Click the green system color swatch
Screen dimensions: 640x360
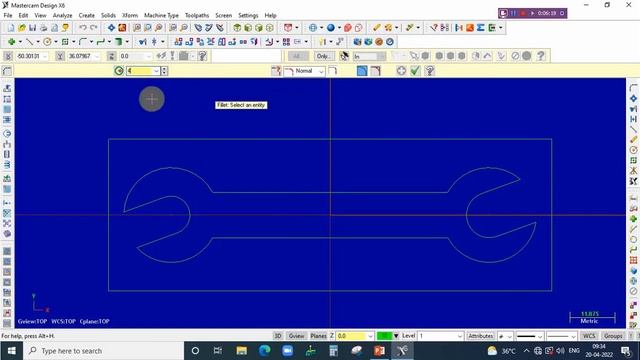tap(384, 336)
